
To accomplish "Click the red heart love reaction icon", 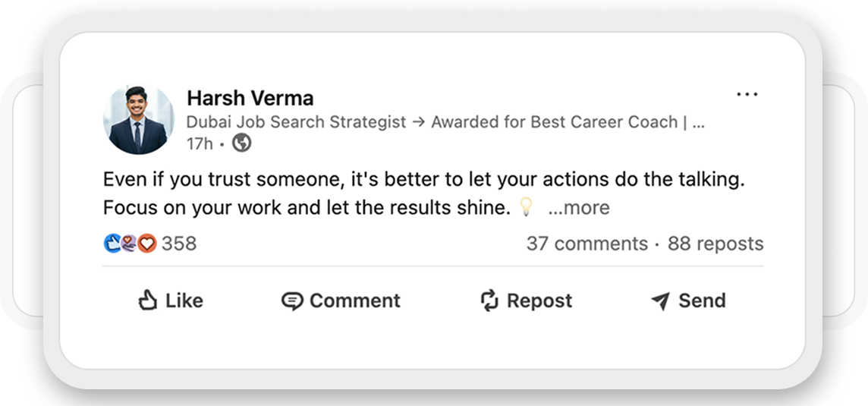I will click(x=146, y=244).
